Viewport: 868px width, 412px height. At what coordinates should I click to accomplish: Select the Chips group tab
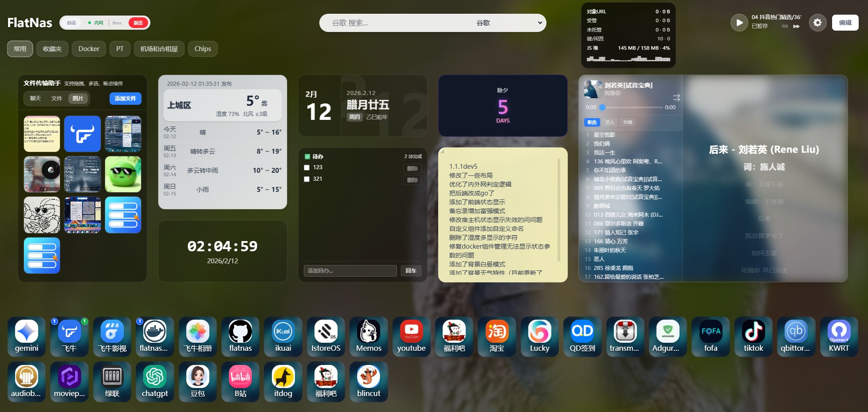pyautogui.click(x=203, y=49)
